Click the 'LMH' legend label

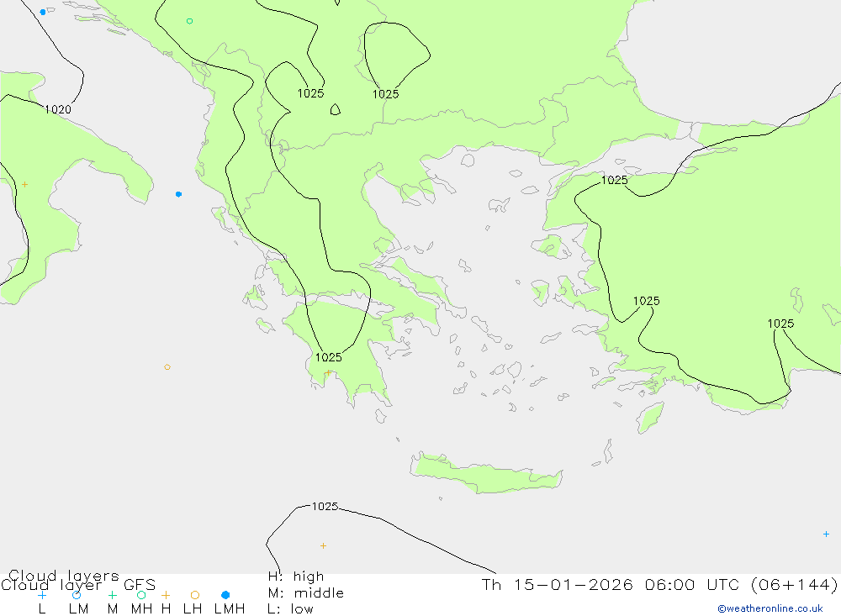coord(230,609)
